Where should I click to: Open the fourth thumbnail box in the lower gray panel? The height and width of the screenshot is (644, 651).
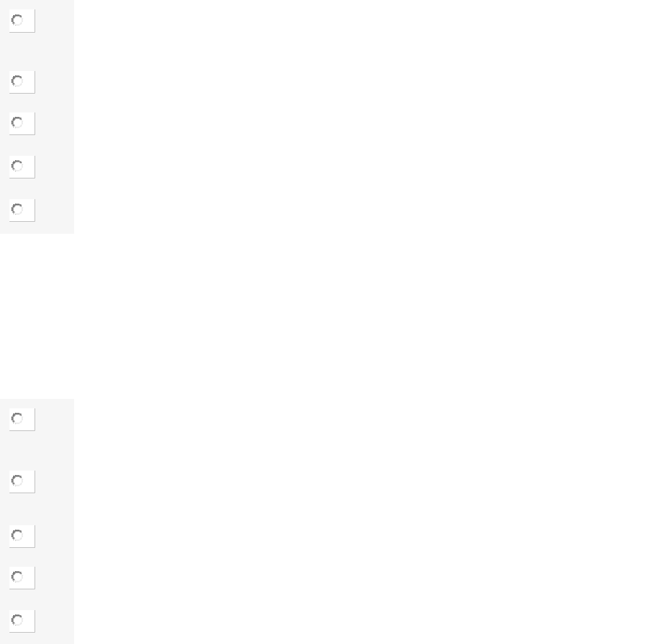[x=22, y=577]
